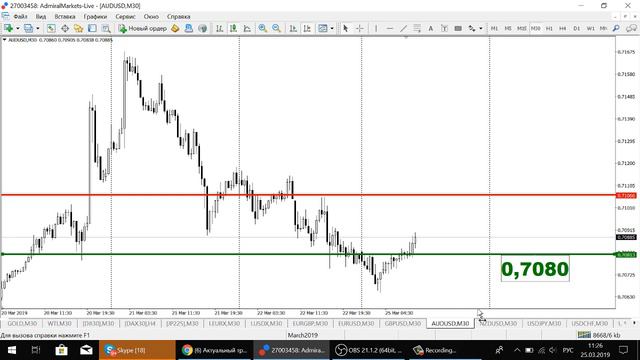The height and width of the screenshot is (360, 640).
Task: Click the blue icon after the MetaEditor icon
Action: [189, 28]
